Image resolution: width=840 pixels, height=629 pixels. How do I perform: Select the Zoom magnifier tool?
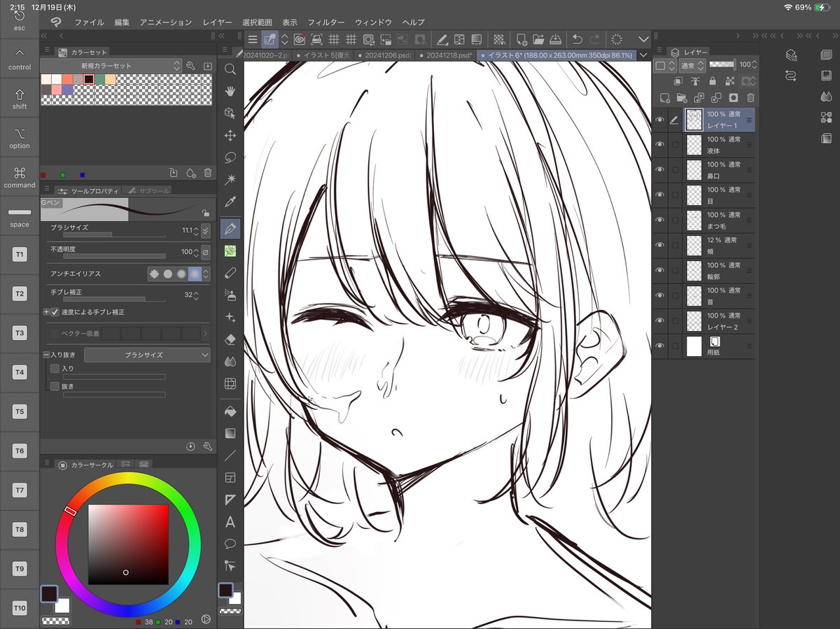tap(230, 69)
